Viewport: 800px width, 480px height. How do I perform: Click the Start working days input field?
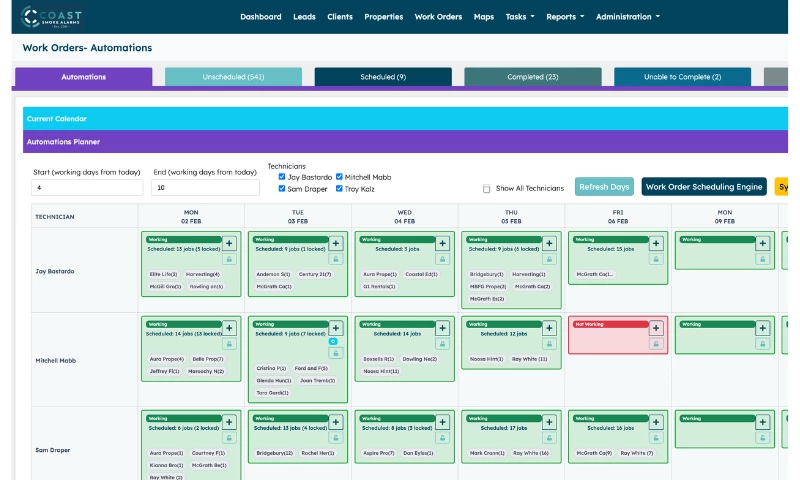87,187
